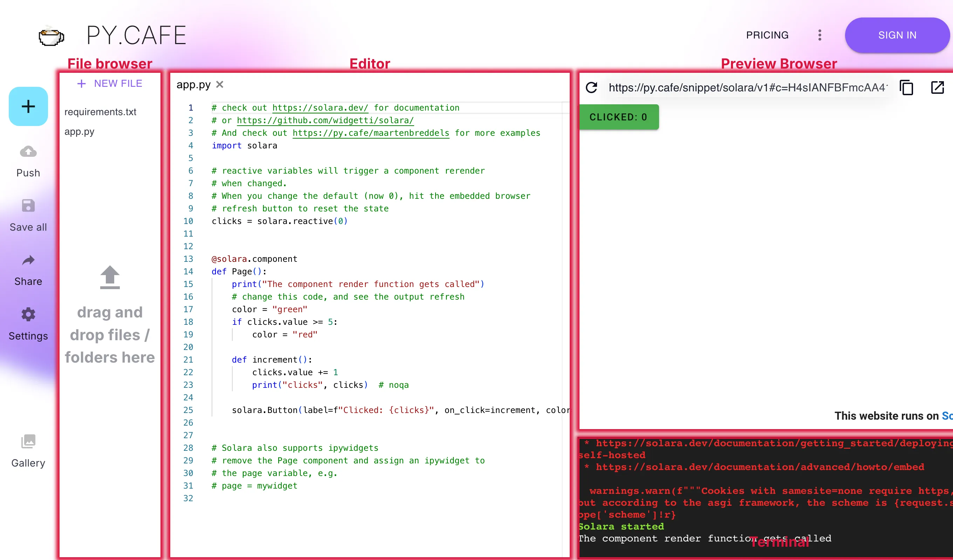Copy the preview URL to clipboard
Screen dimensions: 953x560
pos(906,87)
